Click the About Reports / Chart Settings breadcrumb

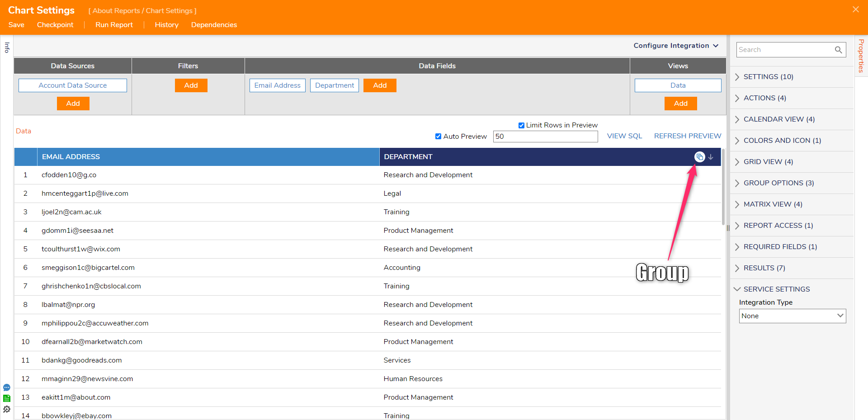[142, 11]
